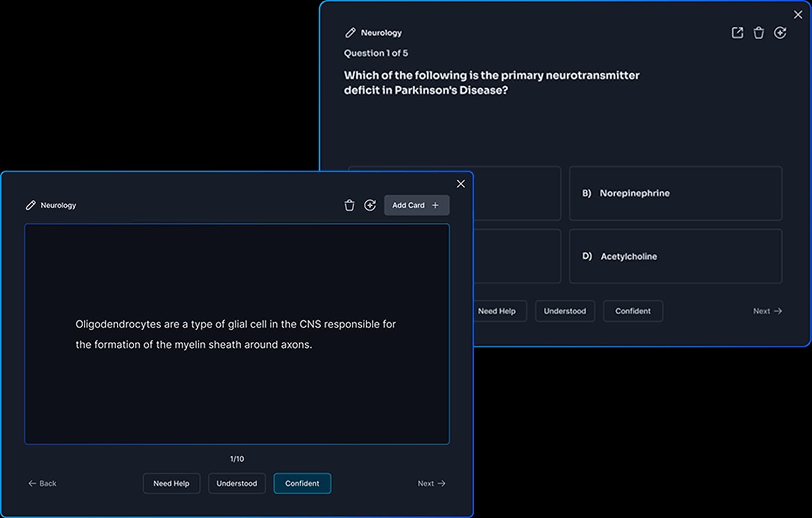Close the flashcard window
812x518 pixels.
pos(461,184)
